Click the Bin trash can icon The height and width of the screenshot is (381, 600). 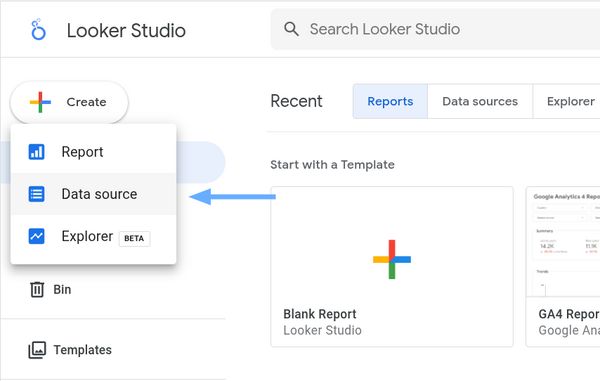pos(37,290)
